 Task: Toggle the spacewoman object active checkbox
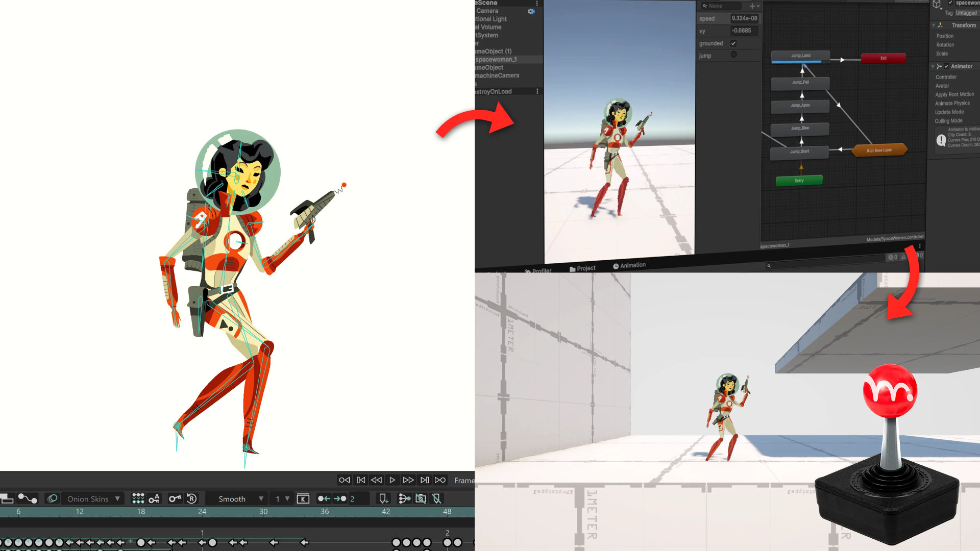[950, 3]
